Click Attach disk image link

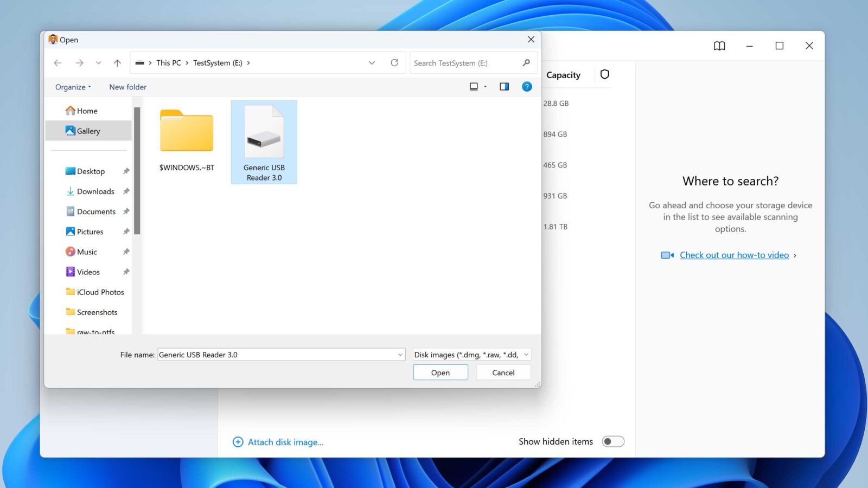285,442
